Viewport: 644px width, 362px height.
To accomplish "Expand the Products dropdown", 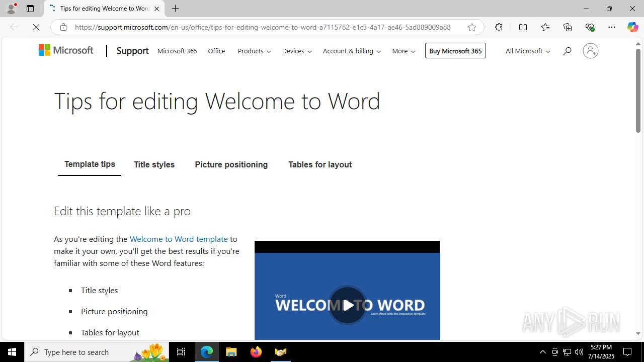I will tap(254, 51).
